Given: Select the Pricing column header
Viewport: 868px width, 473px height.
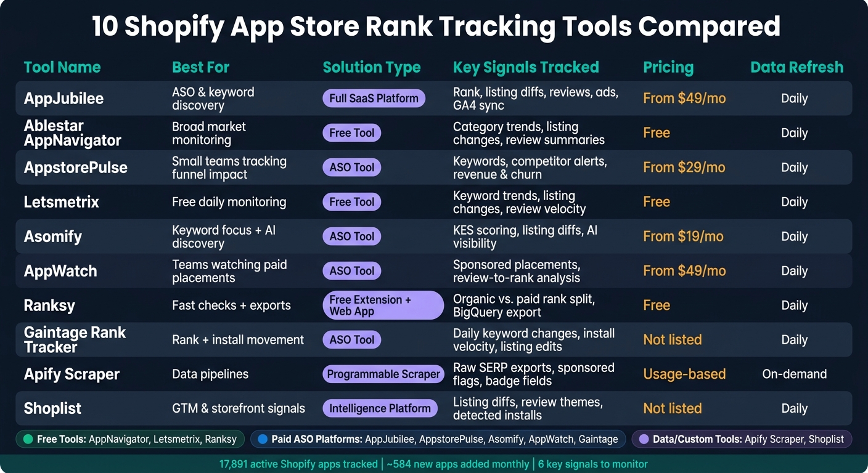Looking at the screenshot, I should click(668, 68).
